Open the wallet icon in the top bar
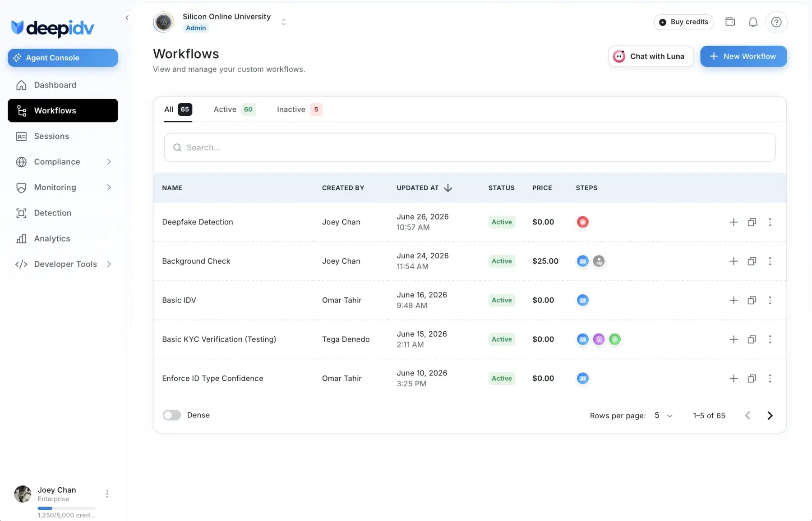 coord(730,22)
